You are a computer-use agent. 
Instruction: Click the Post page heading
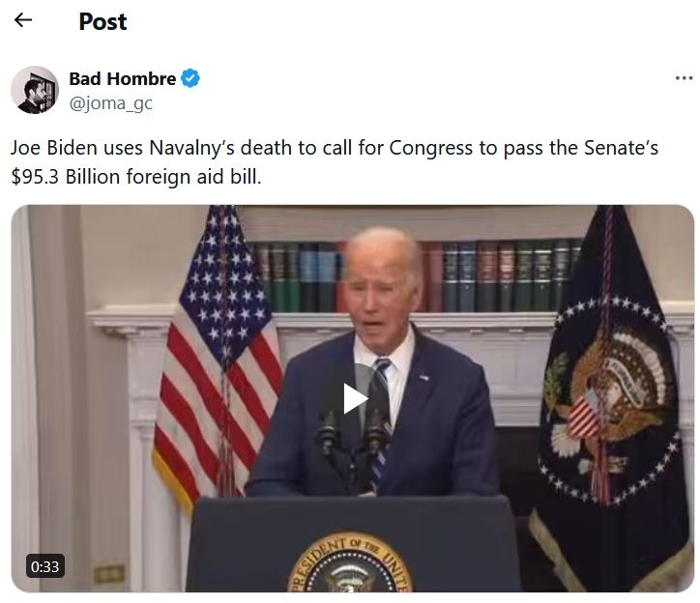(102, 21)
